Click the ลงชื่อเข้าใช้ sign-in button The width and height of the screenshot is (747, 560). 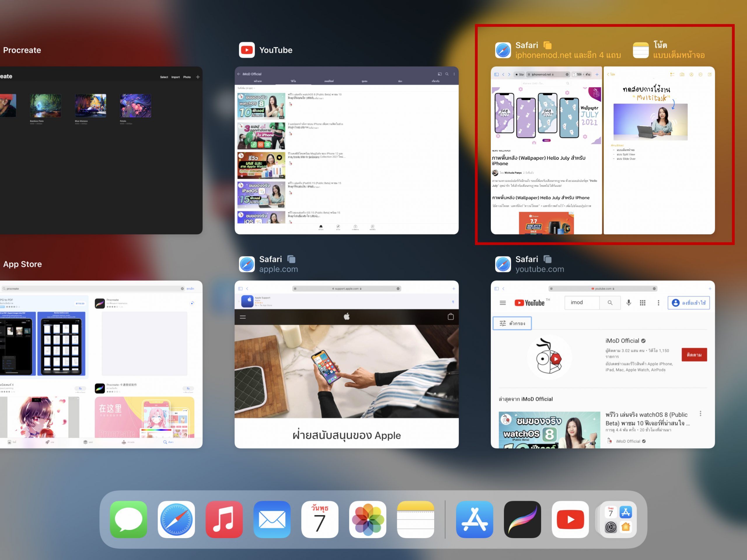click(689, 303)
